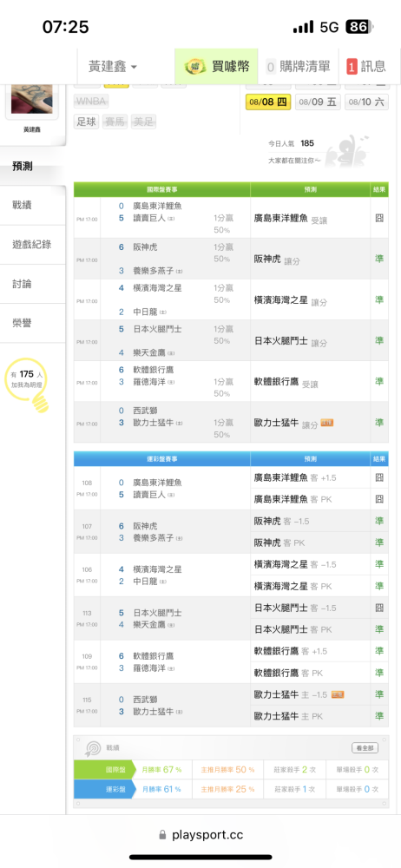The image size is (401, 868).
Task: Click the user profile avatar thumbnail
Action: (32, 102)
